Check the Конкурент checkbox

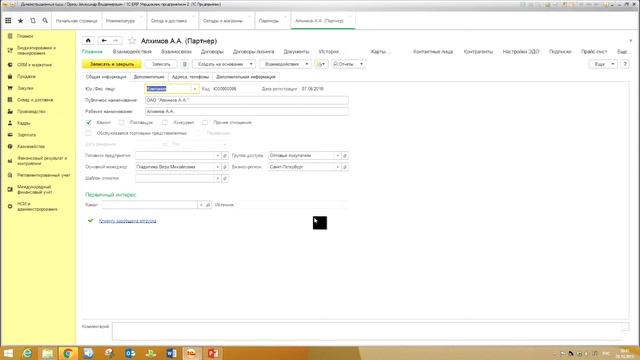[165, 122]
